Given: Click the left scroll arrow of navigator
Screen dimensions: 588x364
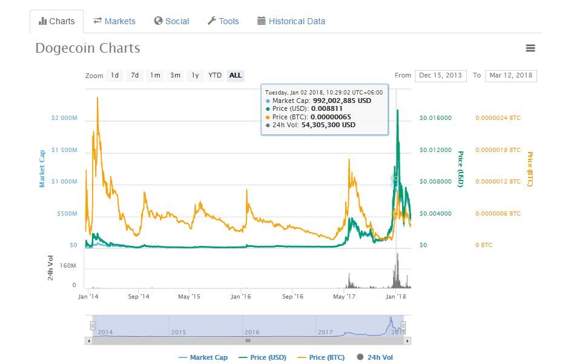Looking at the screenshot, I should pos(89,341).
